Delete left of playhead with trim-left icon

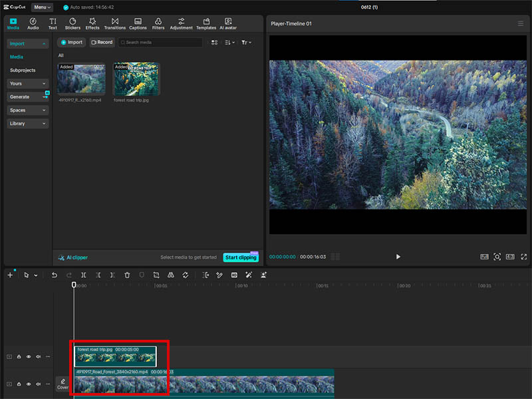pyautogui.click(x=98, y=275)
